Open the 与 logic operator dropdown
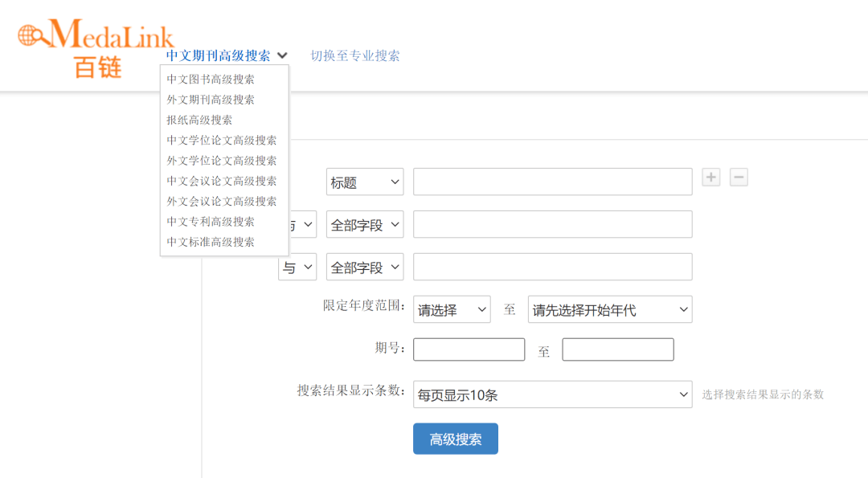This screenshot has height=478, width=868. [x=297, y=266]
